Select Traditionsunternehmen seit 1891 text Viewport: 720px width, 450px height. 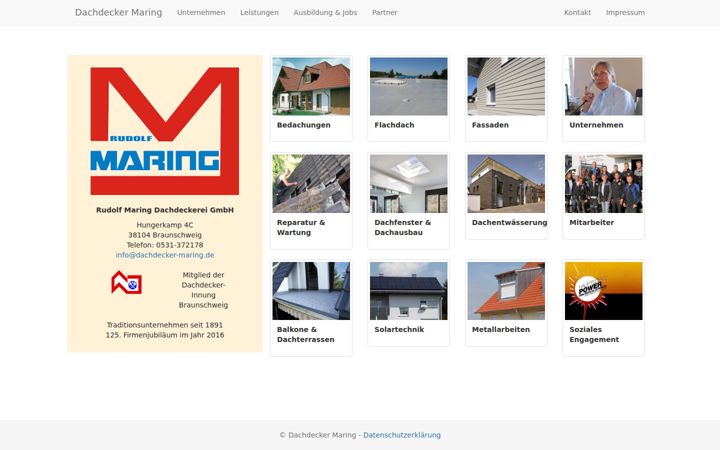click(x=165, y=325)
